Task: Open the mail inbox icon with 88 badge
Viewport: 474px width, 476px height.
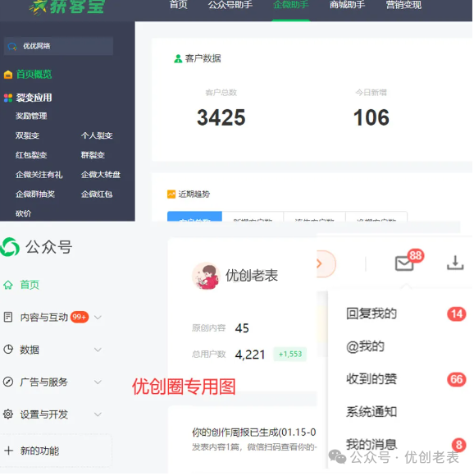Action: [x=405, y=264]
